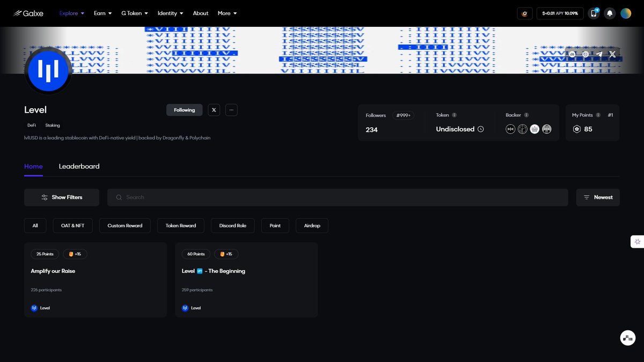Click the 234 followers count

tap(372, 130)
